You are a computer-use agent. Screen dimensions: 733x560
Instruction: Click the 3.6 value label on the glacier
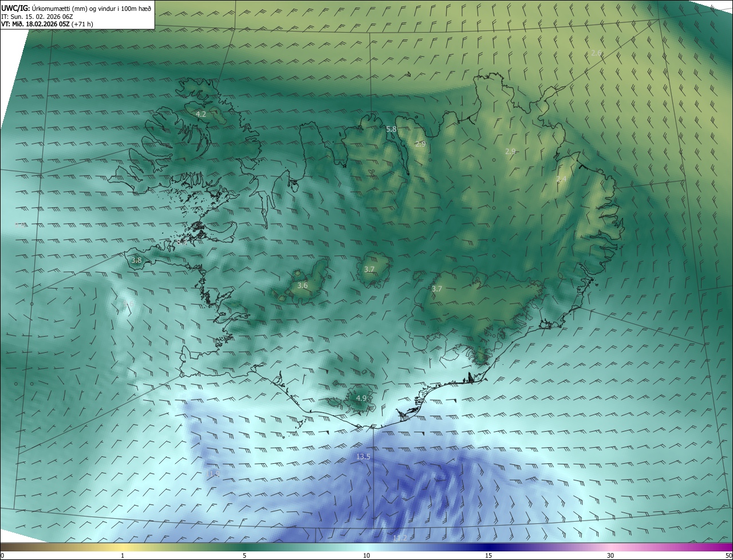[302, 285]
